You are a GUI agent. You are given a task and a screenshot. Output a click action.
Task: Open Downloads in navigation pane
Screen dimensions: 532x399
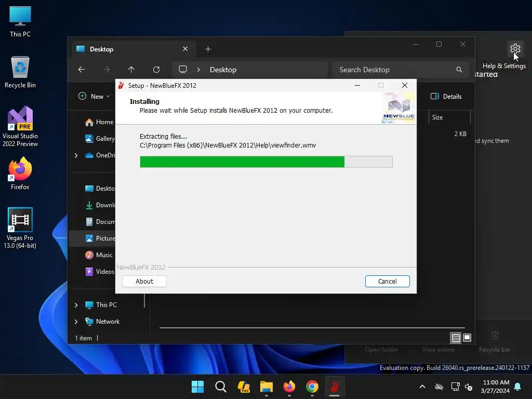(100, 205)
